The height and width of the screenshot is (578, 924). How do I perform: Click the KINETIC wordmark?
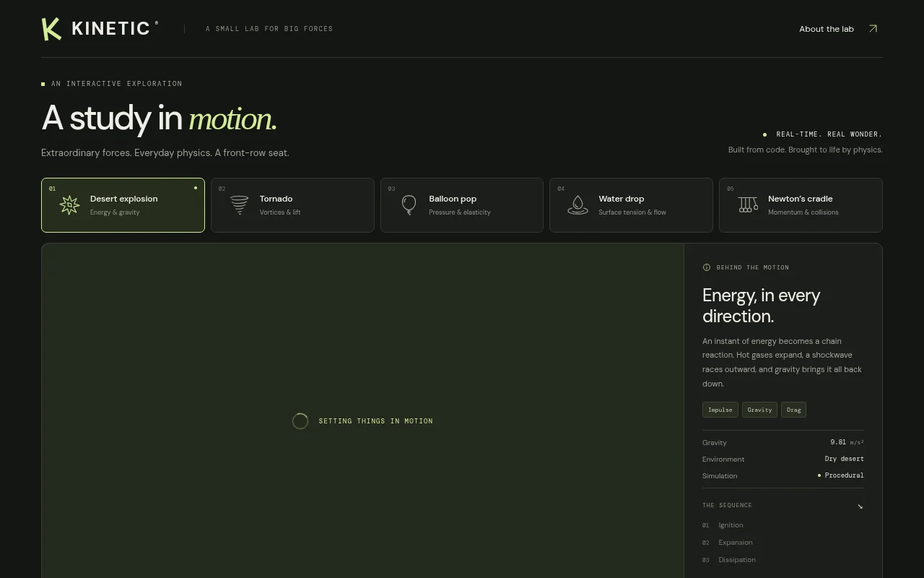[x=111, y=29]
